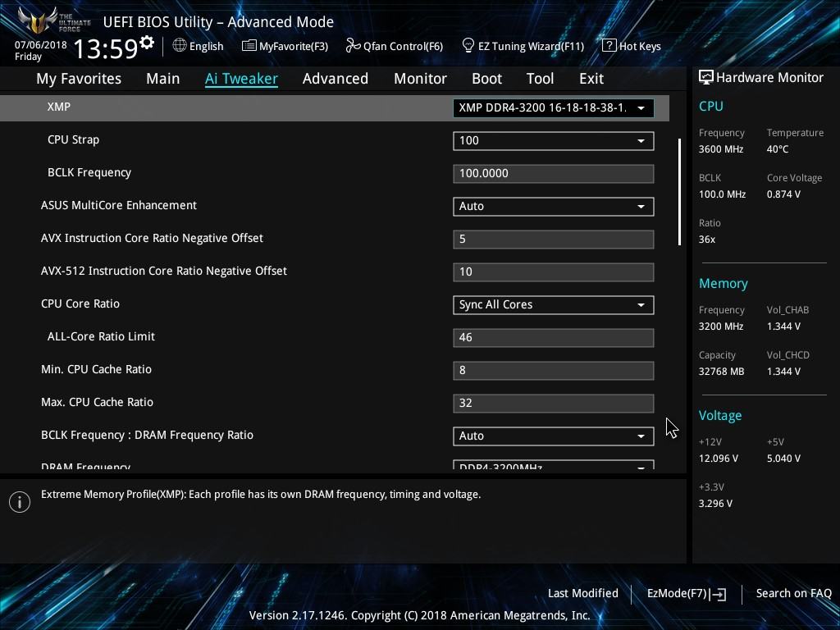Go to the Exit tab
Screen dimensions: 840x630
point(591,79)
